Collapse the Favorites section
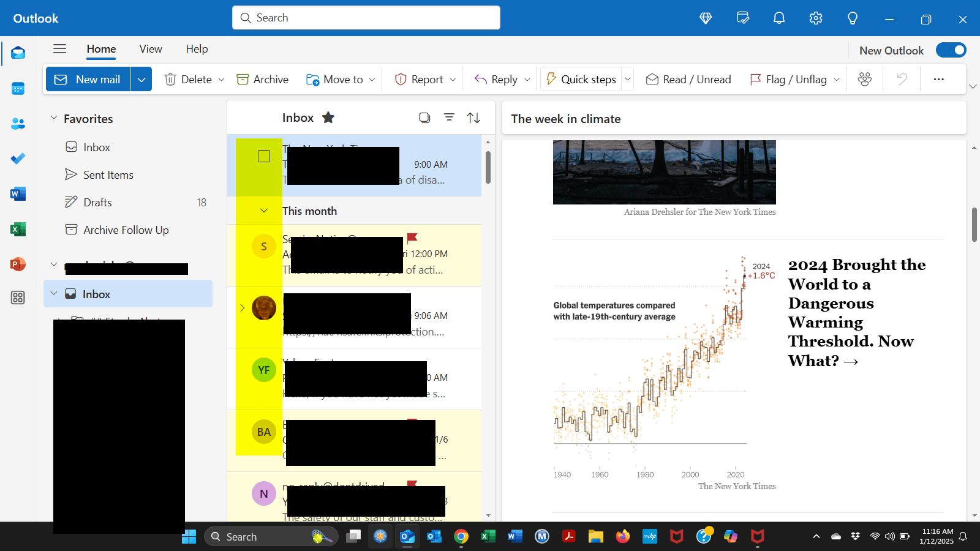Screen dimensions: 980x551 click(53, 119)
